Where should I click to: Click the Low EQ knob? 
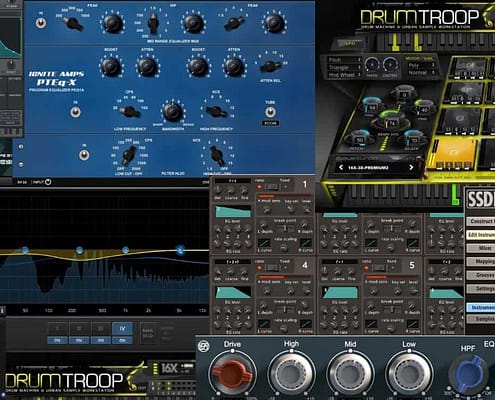pos(409,373)
